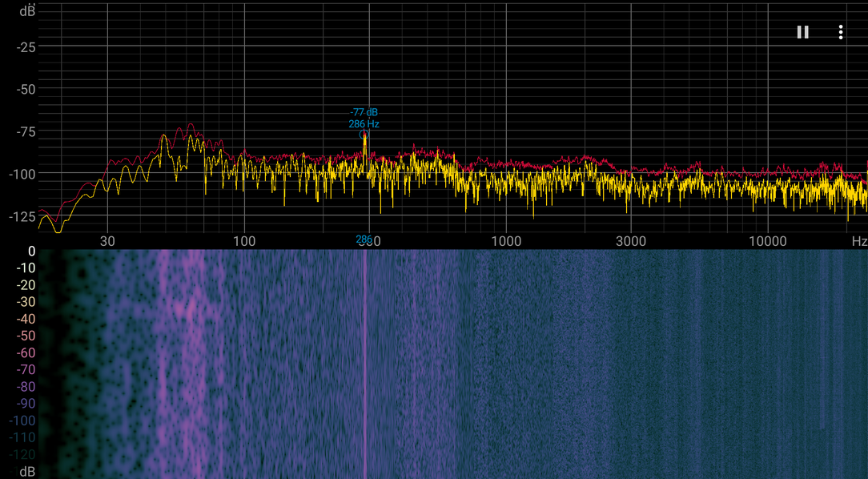Click the -40 value on spectrogram color scale
Image resolution: width=868 pixels, height=479 pixels.
coord(26,319)
